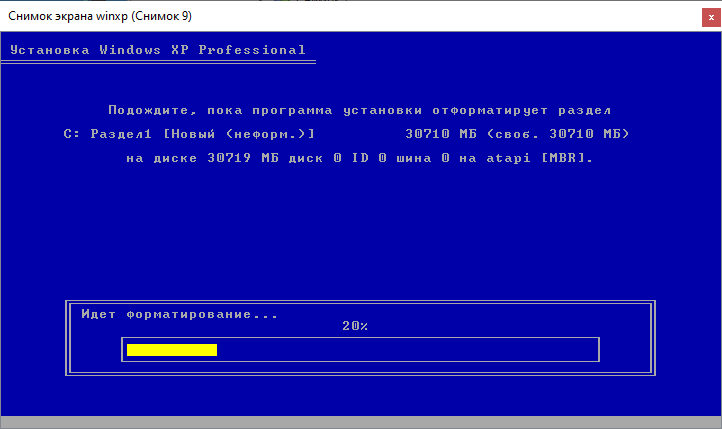Image resolution: width=722 pixels, height=429 pixels.
Task: Click the 'Подождите, пока программа установки' line
Action: point(360,110)
